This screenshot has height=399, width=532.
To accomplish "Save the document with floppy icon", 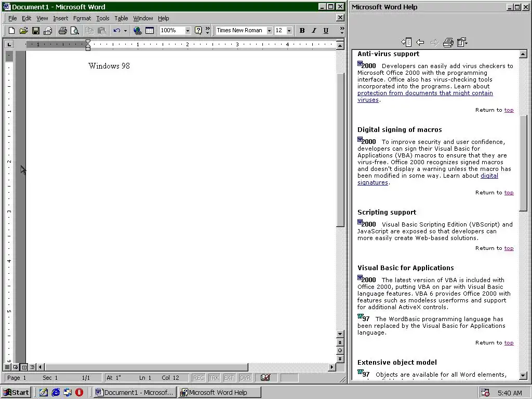I will click(36, 31).
